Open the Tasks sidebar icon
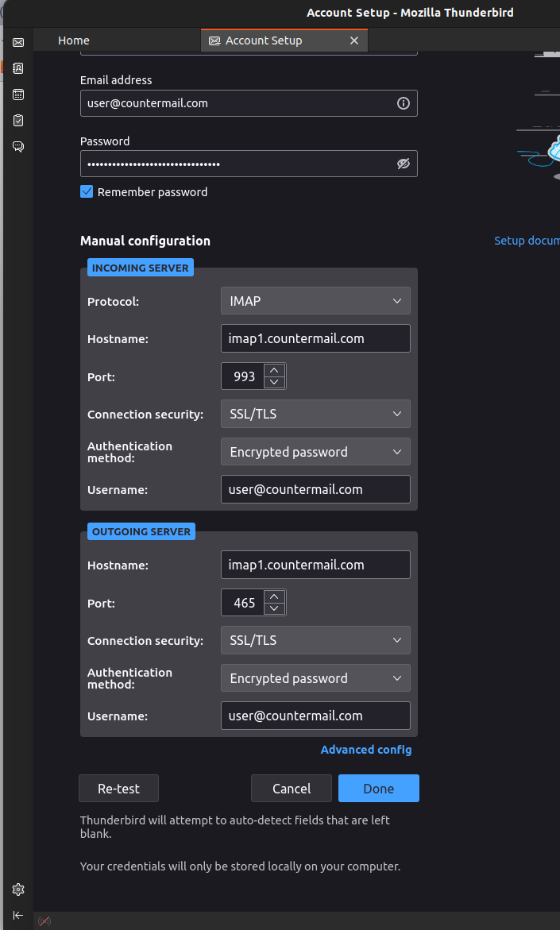 (18, 121)
